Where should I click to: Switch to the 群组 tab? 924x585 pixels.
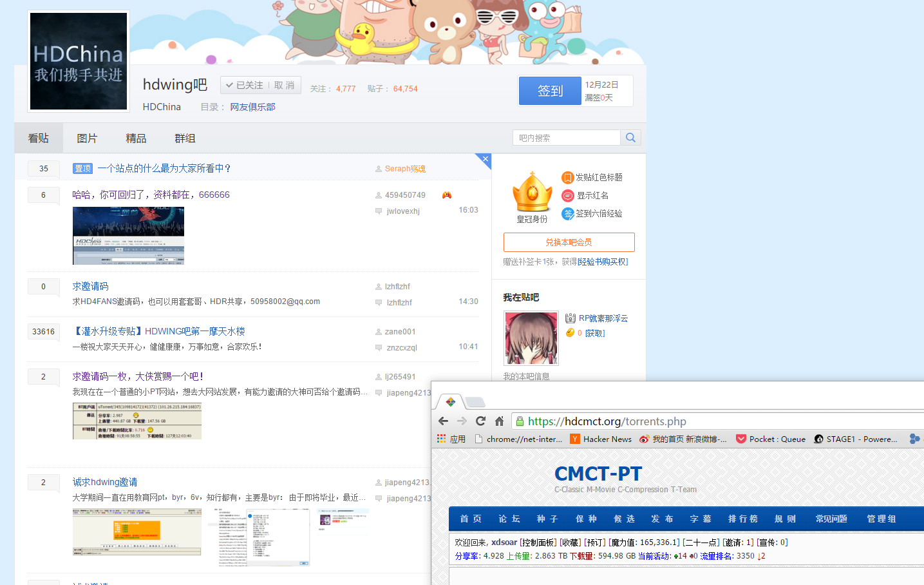[185, 138]
